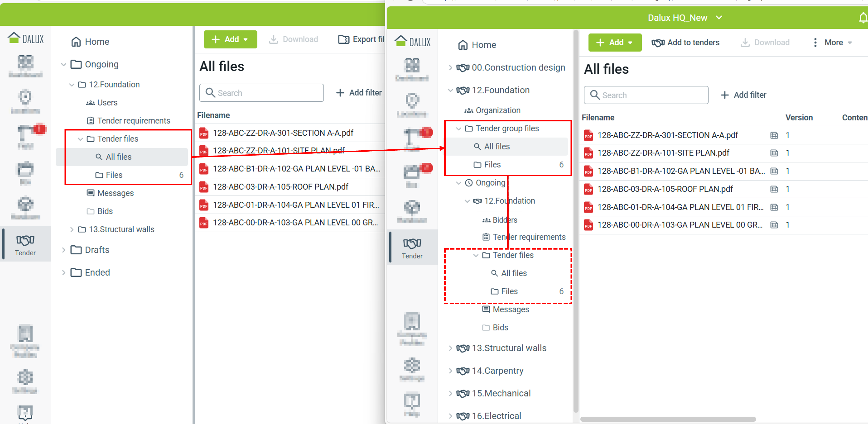Select Users in the left window tree
The image size is (868, 424).
[102, 103]
